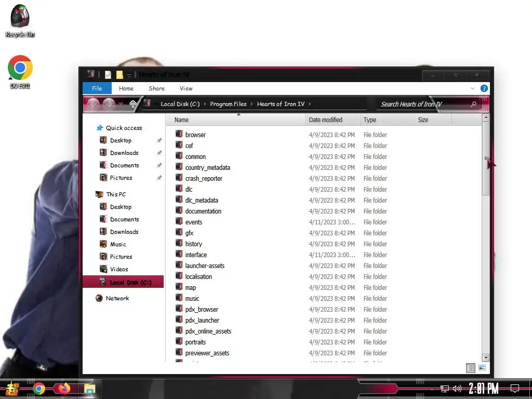Select the pdx_online_assets folder name
This screenshot has height=399, width=532.
coord(208,331)
